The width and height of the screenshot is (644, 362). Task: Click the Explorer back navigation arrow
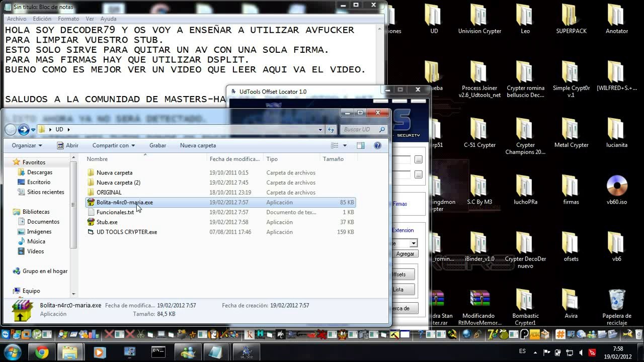click(11, 130)
